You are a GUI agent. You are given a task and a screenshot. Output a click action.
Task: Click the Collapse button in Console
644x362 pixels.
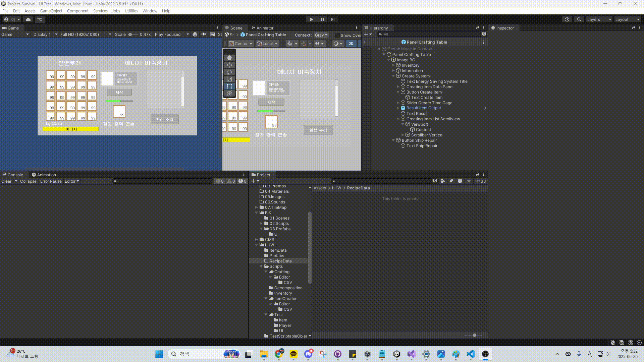[x=28, y=181]
